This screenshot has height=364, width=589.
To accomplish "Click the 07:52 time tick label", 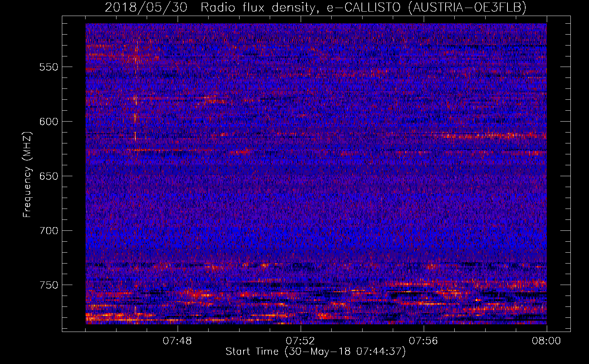I will [300, 341].
